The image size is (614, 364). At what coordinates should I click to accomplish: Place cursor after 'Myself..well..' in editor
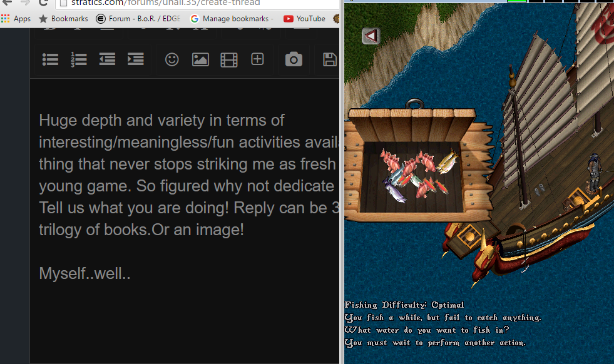[x=131, y=273]
